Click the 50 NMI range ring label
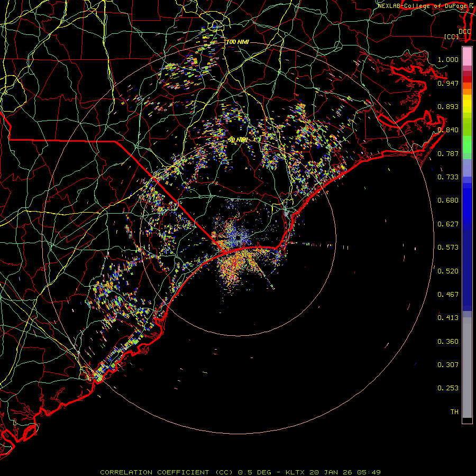This screenshot has height=476, width=476. click(237, 140)
